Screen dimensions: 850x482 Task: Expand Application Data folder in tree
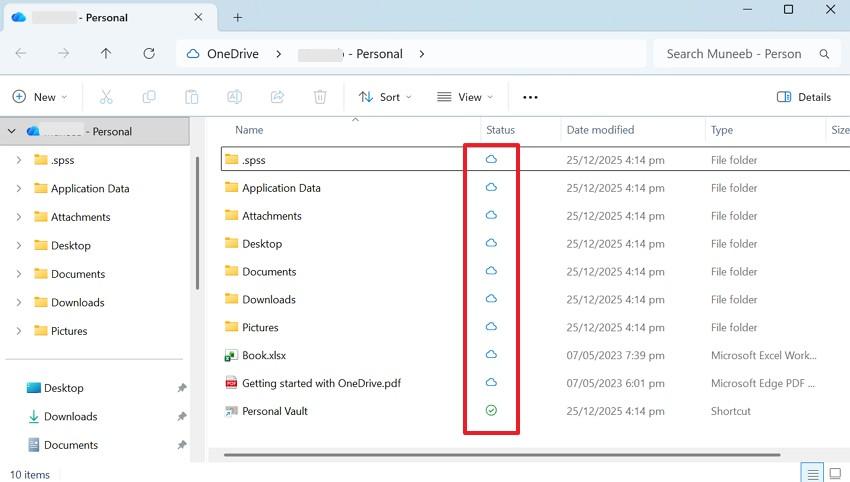coord(19,188)
